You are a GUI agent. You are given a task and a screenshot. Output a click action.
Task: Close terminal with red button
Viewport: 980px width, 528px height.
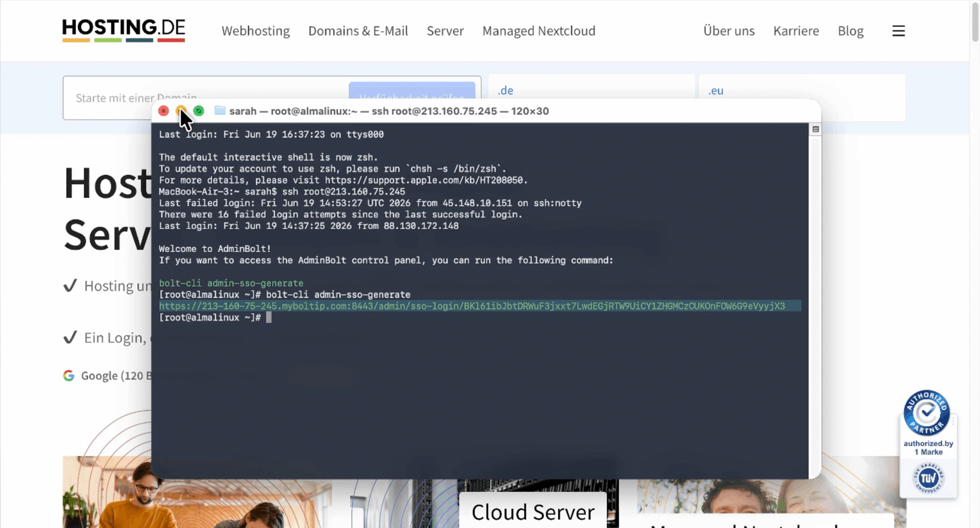pyautogui.click(x=164, y=111)
